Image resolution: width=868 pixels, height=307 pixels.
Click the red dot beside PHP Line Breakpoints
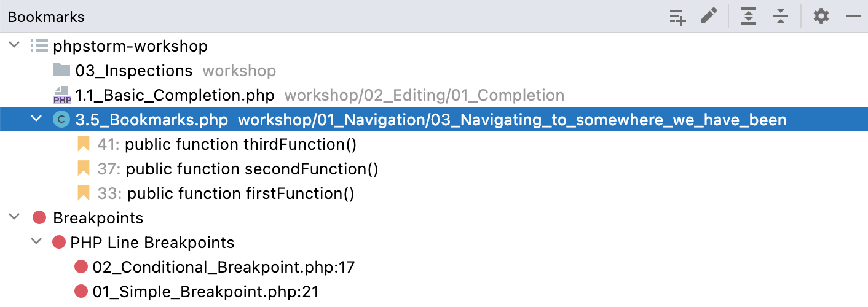click(x=59, y=243)
